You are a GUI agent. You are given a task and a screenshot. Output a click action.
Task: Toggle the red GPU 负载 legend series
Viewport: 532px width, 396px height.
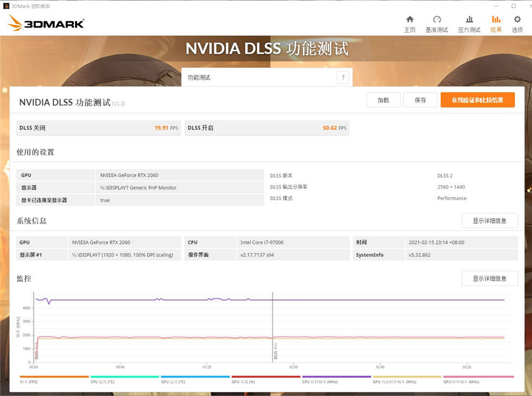point(266,379)
